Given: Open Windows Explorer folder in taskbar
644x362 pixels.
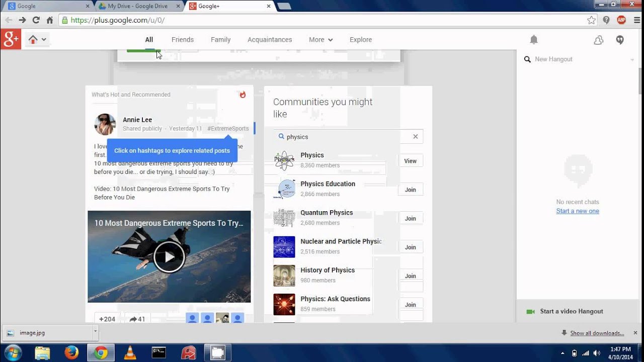Looking at the screenshot, I should click(x=42, y=353).
